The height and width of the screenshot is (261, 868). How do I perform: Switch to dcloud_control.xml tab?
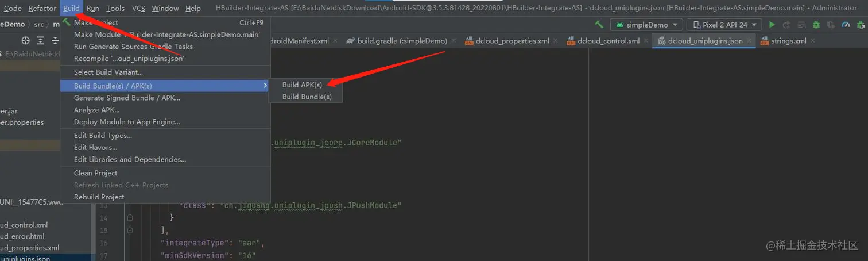click(607, 41)
